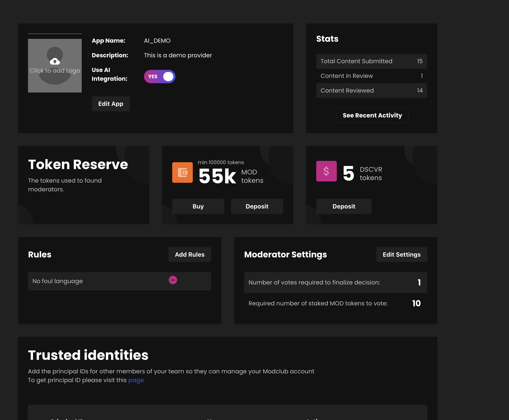Remove the 'No foul language' rule
The image size is (509, 420).
pyautogui.click(x=173, y=280)
